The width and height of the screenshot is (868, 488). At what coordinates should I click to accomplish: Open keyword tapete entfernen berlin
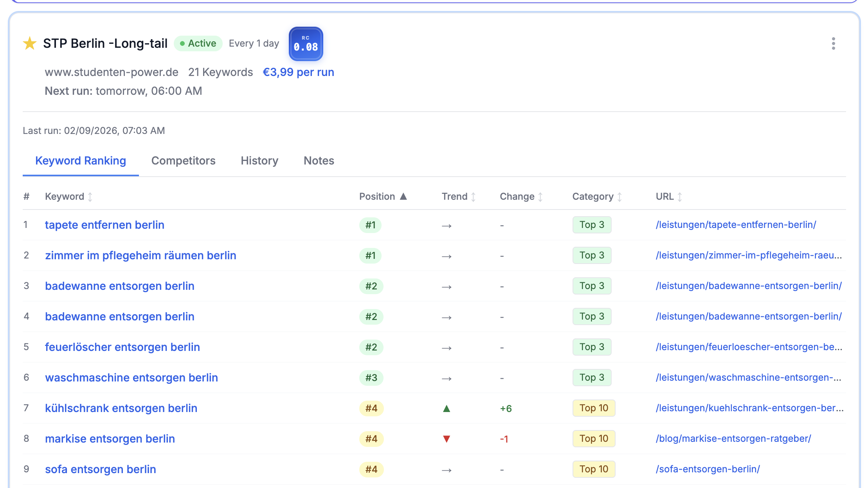[104, 225]
